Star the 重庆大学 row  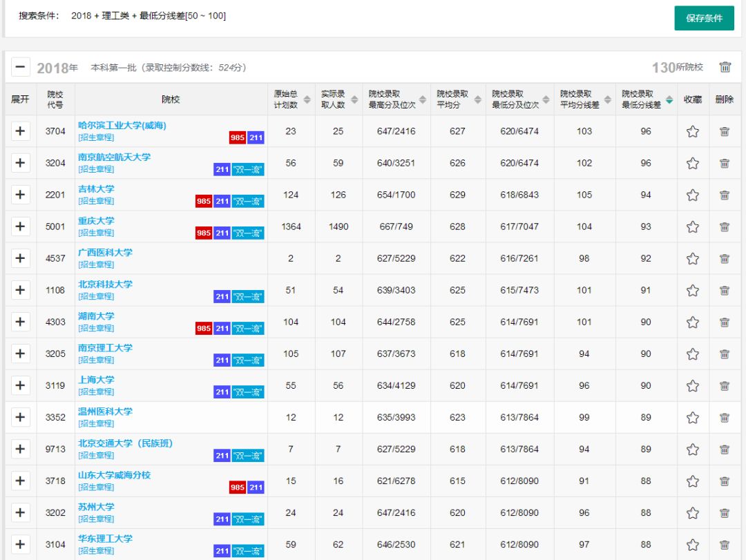pos(693,227)
